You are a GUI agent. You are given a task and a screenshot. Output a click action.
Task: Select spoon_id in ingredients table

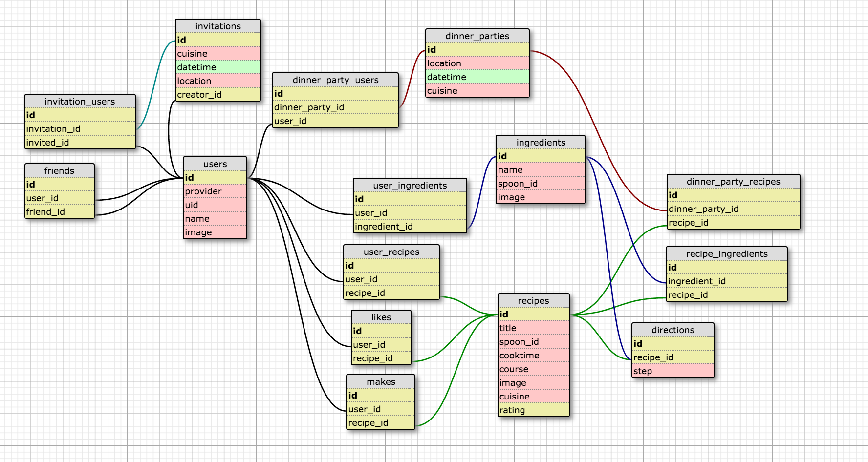pos(541,184)
